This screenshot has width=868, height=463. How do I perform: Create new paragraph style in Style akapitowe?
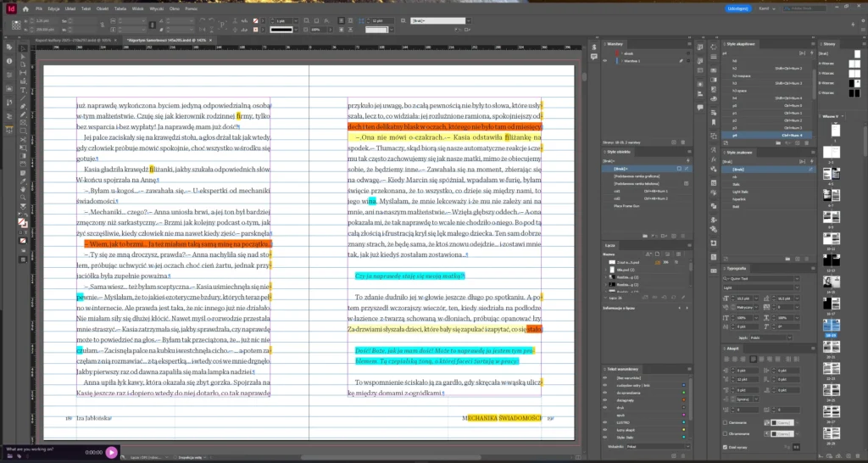point(797,143)
